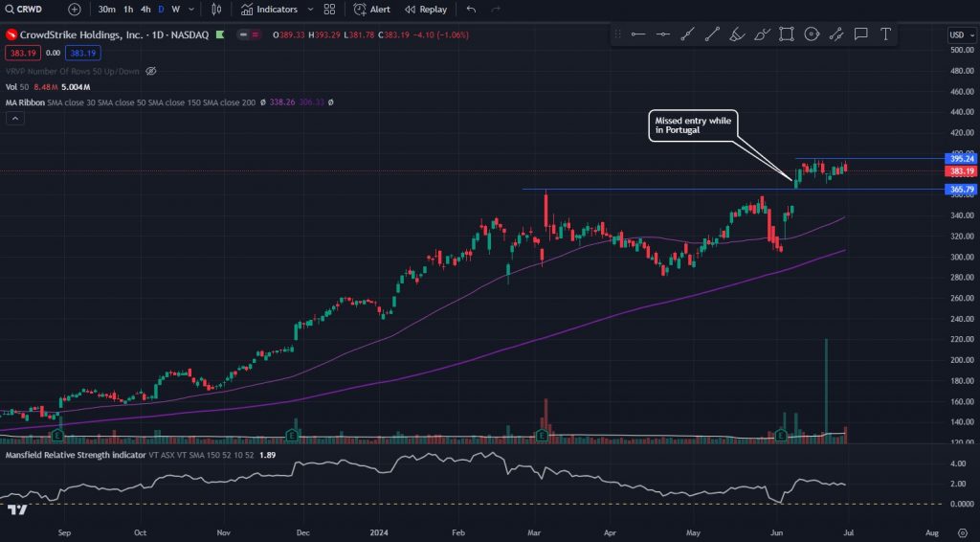The width and height of the screenshot is (980, 542).
Task: Select the rectangle shape drawing tool
Action: coord(786,34)
